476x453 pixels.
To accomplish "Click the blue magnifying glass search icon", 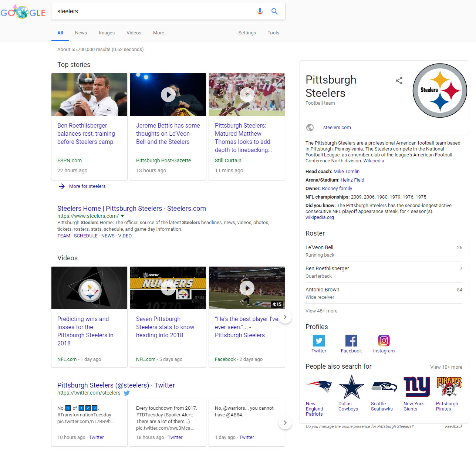I will 274,11.
